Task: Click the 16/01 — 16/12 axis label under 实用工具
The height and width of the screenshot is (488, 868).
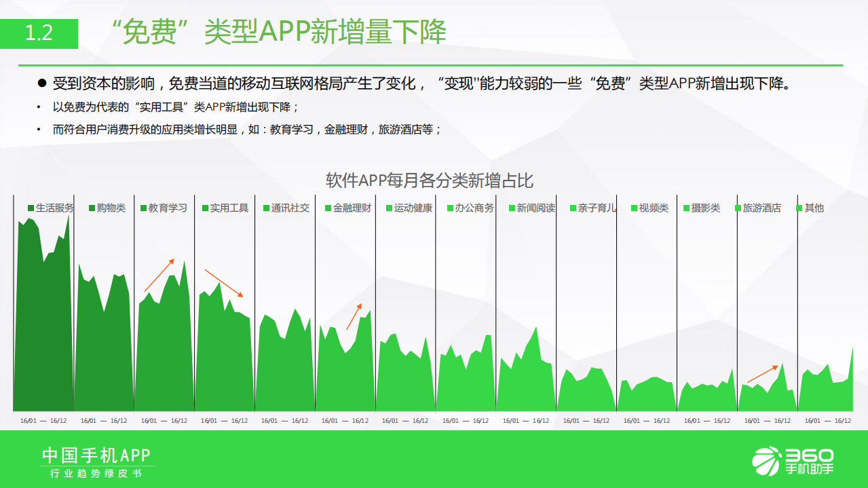Action: (x=225, y=420)
